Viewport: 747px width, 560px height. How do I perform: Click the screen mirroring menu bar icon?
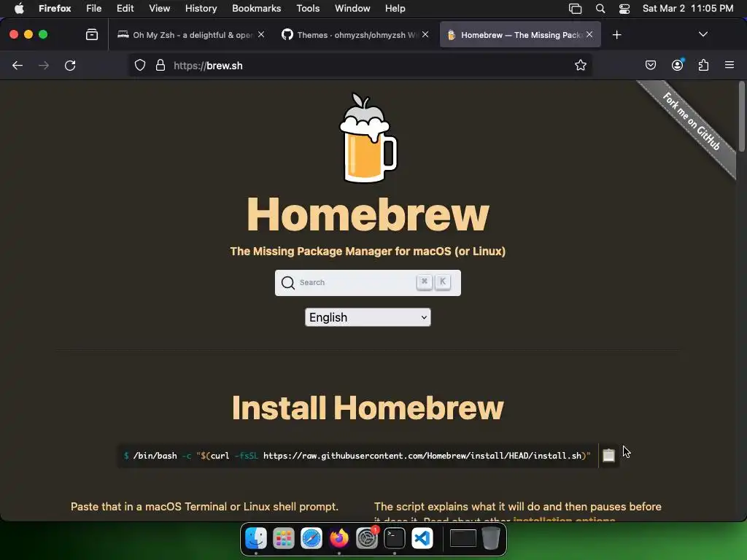pos(575,8)
